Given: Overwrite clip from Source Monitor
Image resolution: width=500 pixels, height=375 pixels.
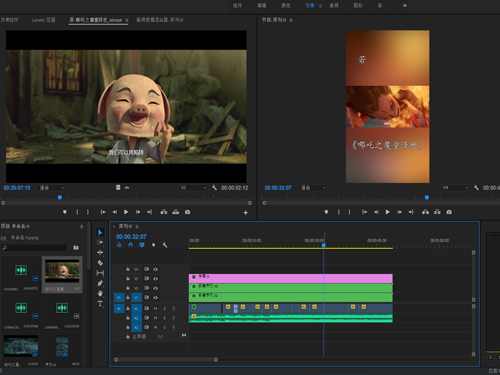Looking at the screenshot, I should coord(176,212).
